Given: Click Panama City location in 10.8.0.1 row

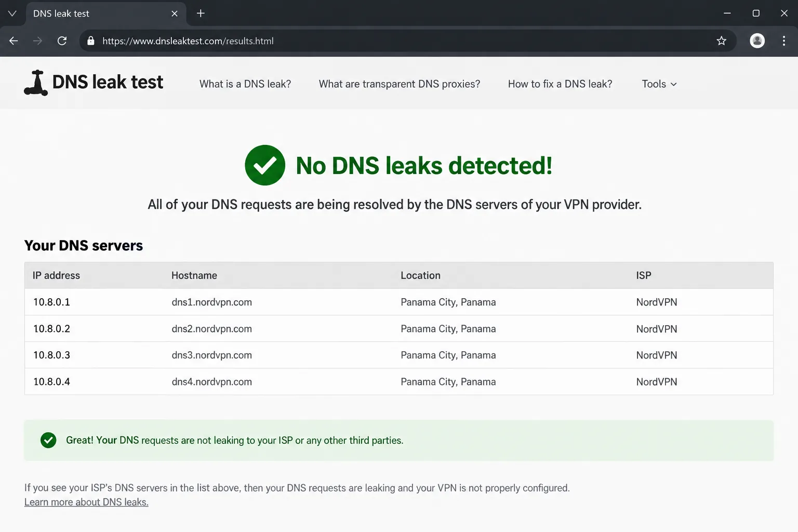Looking at the screenshot, I should tap(448, 302).
